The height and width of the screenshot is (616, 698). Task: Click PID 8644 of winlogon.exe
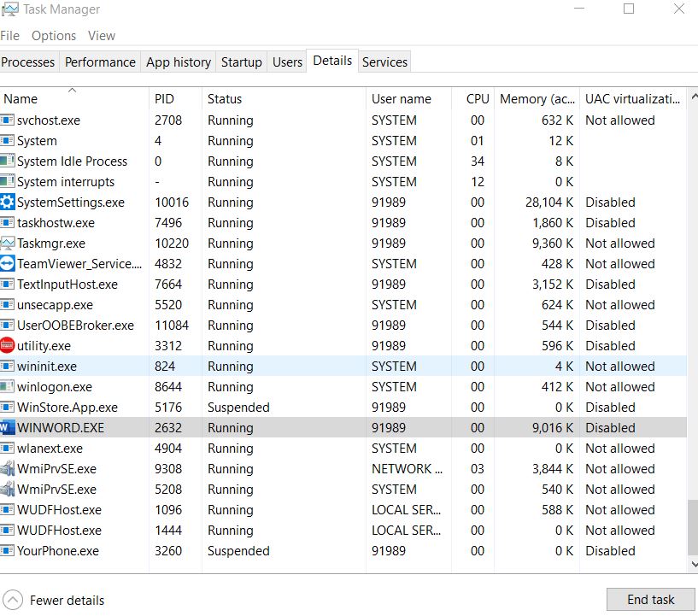[168, 387]
